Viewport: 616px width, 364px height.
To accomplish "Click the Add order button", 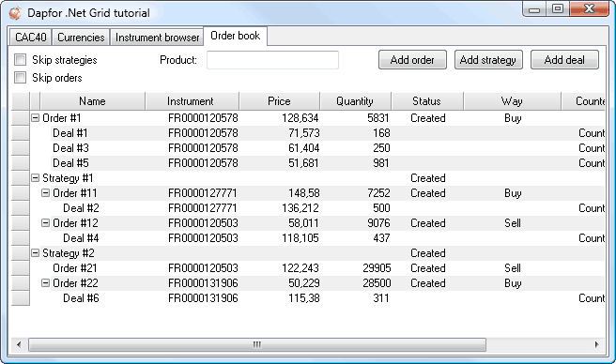I will (x=412, y=60).
